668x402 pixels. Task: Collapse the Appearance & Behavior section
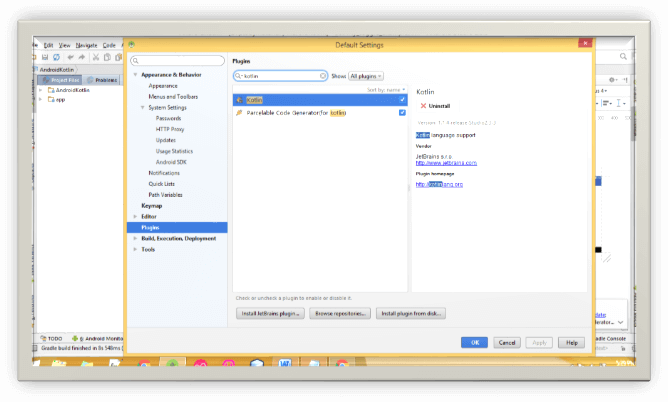pyautogui.click(x=135, y=75)
